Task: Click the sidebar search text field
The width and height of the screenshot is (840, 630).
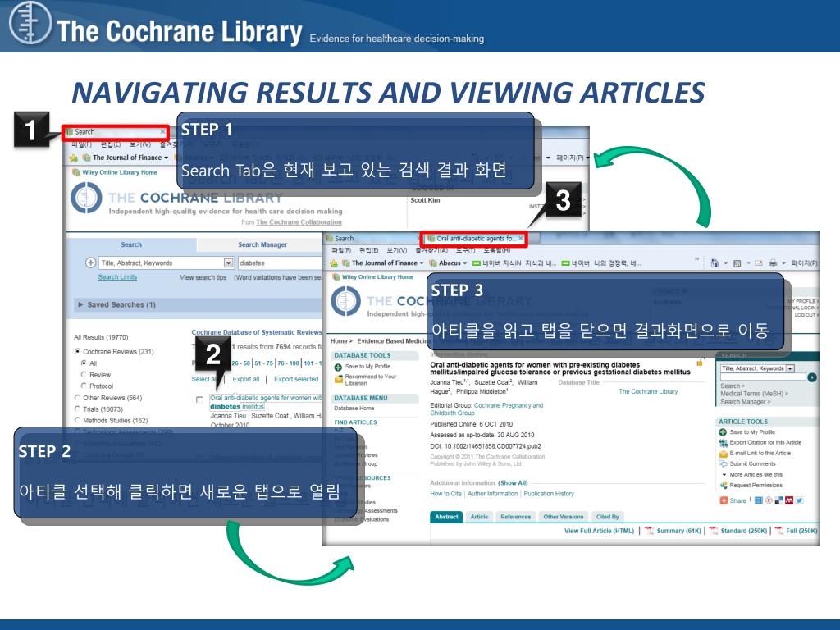Action: (x=763, y=377)
